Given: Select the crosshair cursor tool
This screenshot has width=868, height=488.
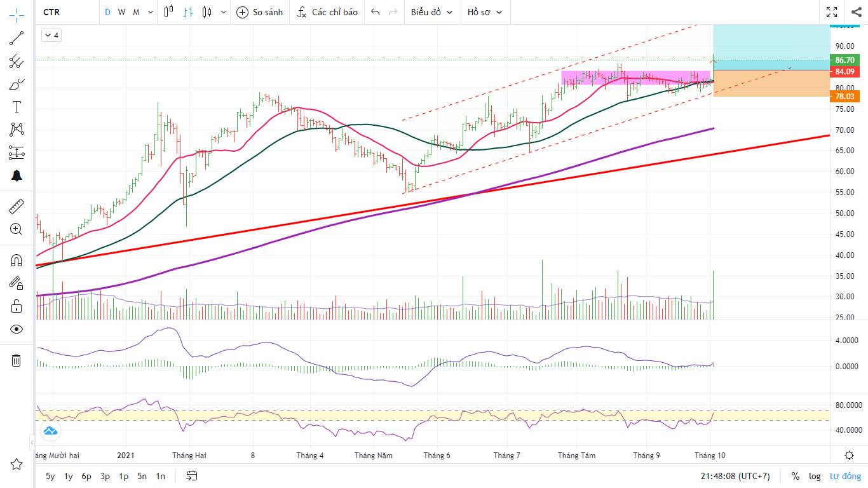Looking at the screenshot, I should [x=17, y=13].
